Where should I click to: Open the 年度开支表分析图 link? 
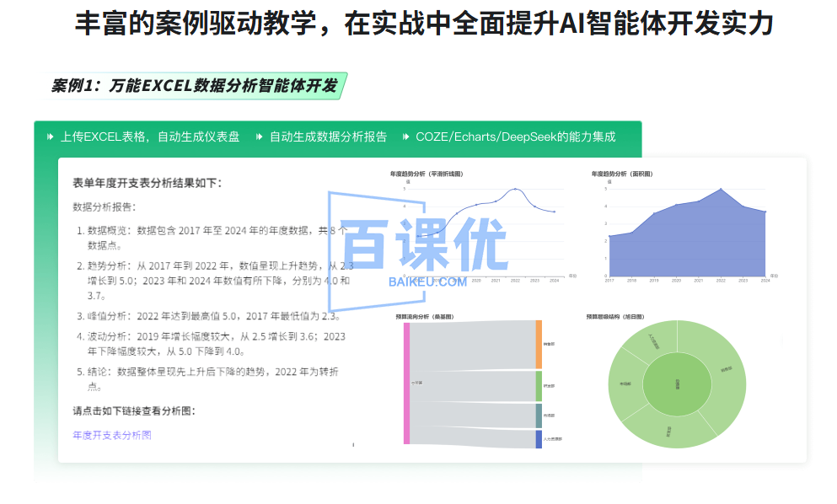coord(112,435)
